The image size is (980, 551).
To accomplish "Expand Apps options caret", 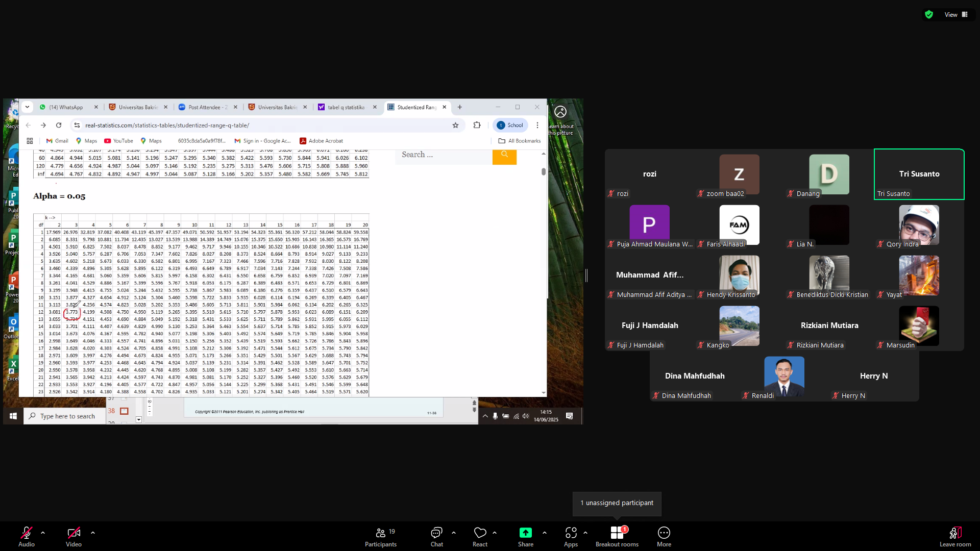I will coord(585,533).
